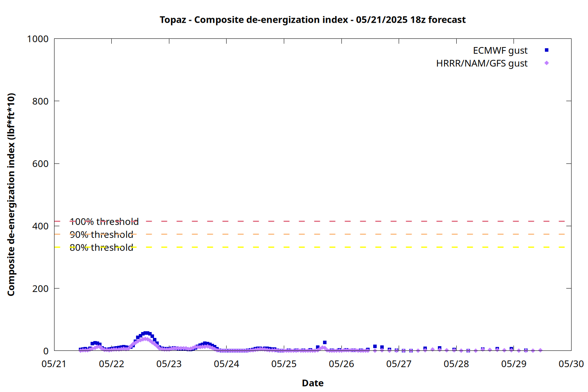
Task: Click the 'Date' x-axis title
Action: (313, 383)
